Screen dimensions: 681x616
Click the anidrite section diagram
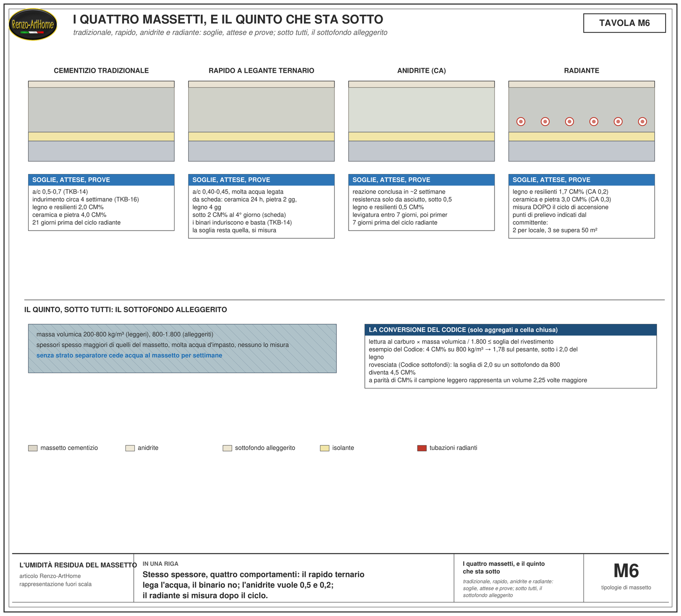point(421,121)
